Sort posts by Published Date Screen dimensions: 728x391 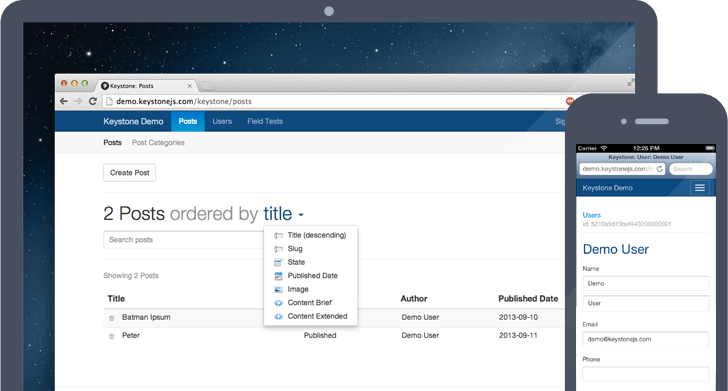click(312, 276)
